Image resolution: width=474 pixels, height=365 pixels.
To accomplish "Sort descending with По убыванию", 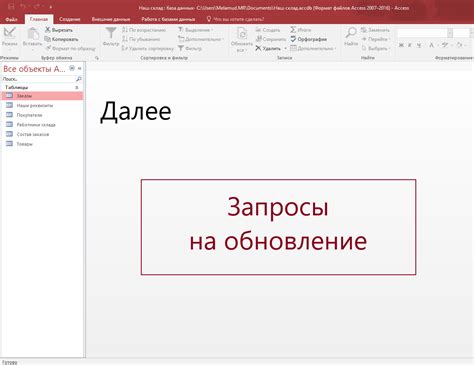I will (141, 39).
